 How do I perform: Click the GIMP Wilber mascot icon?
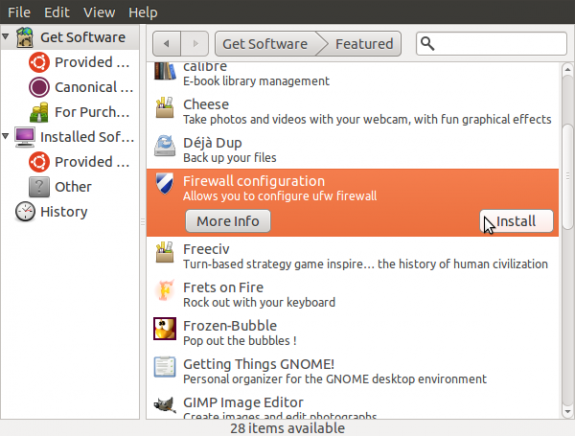tap(165, 405)
